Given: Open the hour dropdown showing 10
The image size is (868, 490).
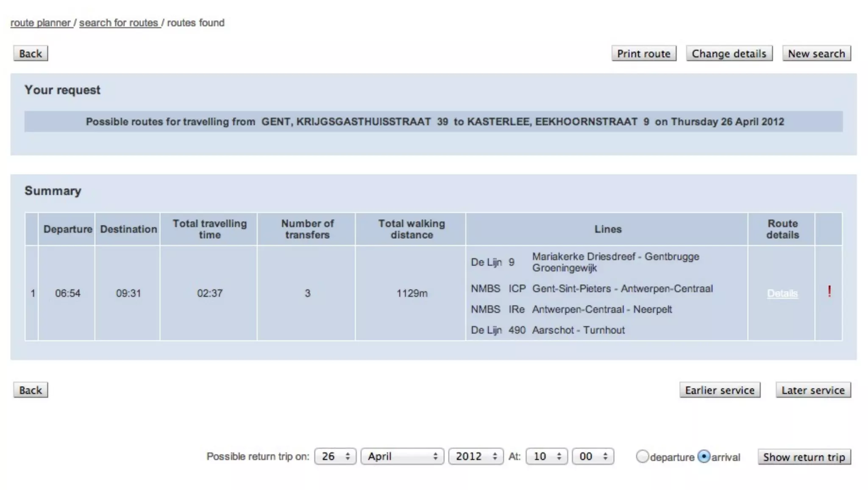Looking at the screenshot, I should click(546, 457).
